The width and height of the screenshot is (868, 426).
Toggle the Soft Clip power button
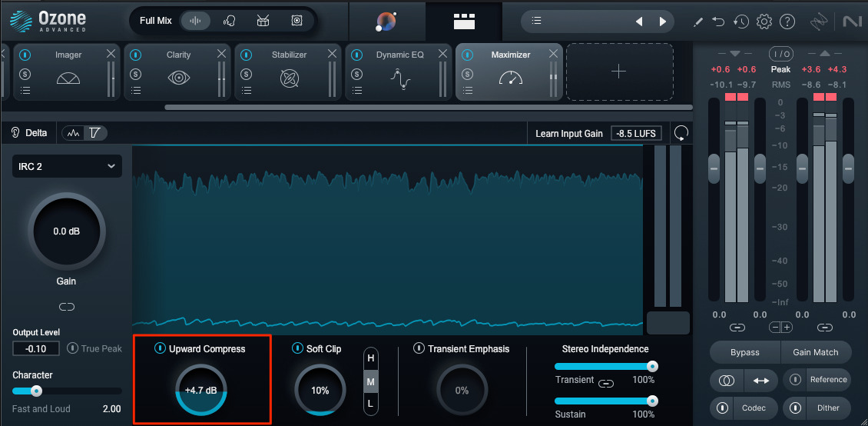point(297,348)
